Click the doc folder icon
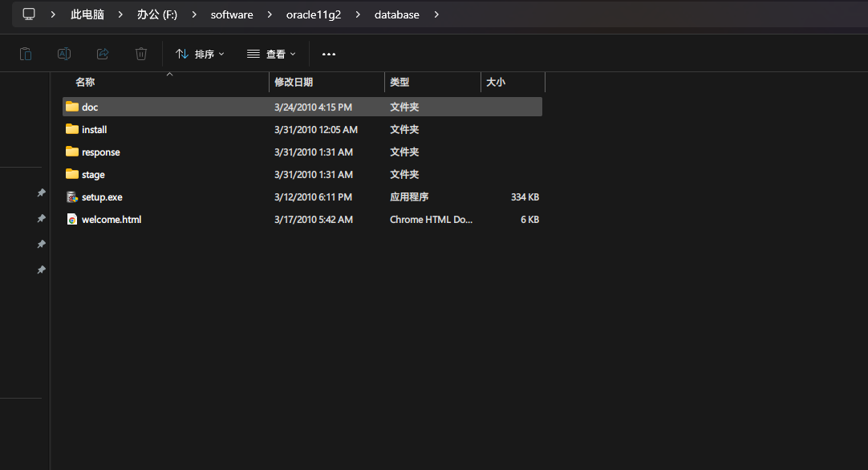This screenshot has width=868, height=470. 72,107
